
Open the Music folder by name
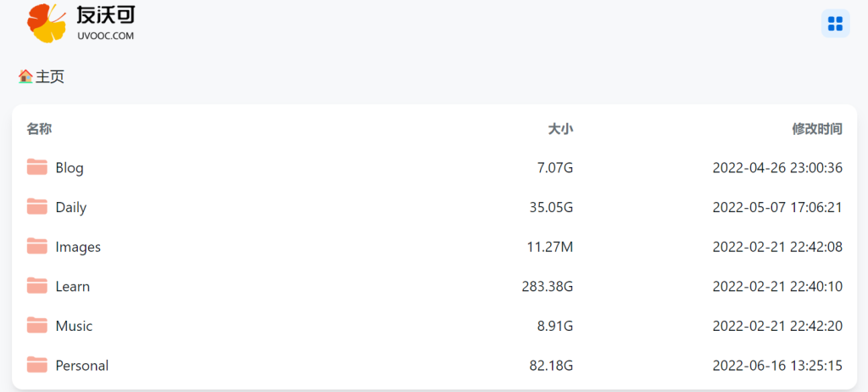coord(74,326)
